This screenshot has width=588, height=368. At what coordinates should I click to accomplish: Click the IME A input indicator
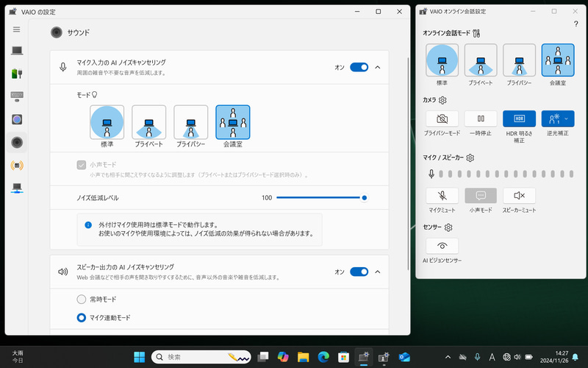(x=492, y=357)
